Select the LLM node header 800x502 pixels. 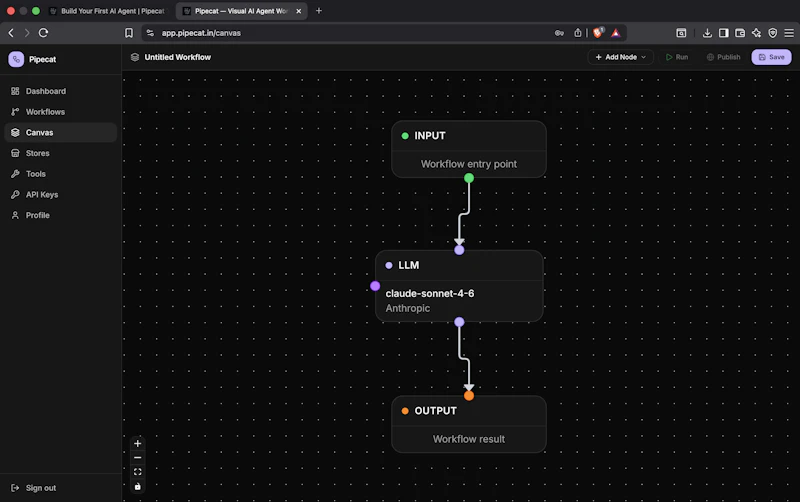(x=459, y=265)
